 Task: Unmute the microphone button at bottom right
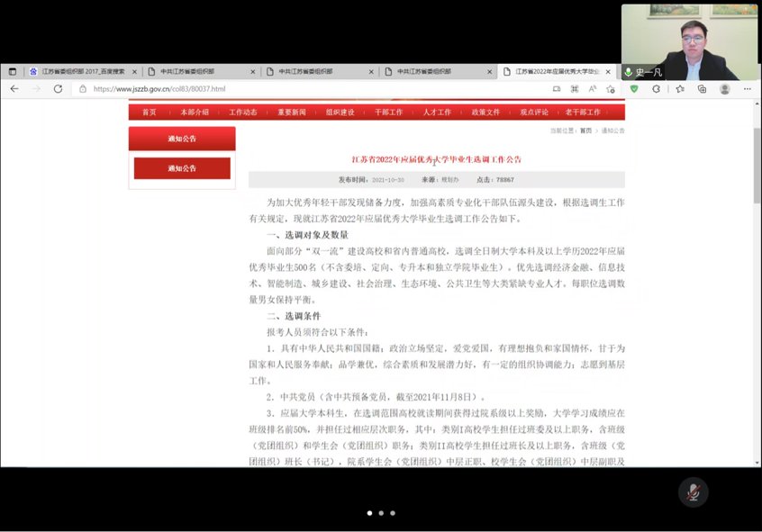[693, 491]
